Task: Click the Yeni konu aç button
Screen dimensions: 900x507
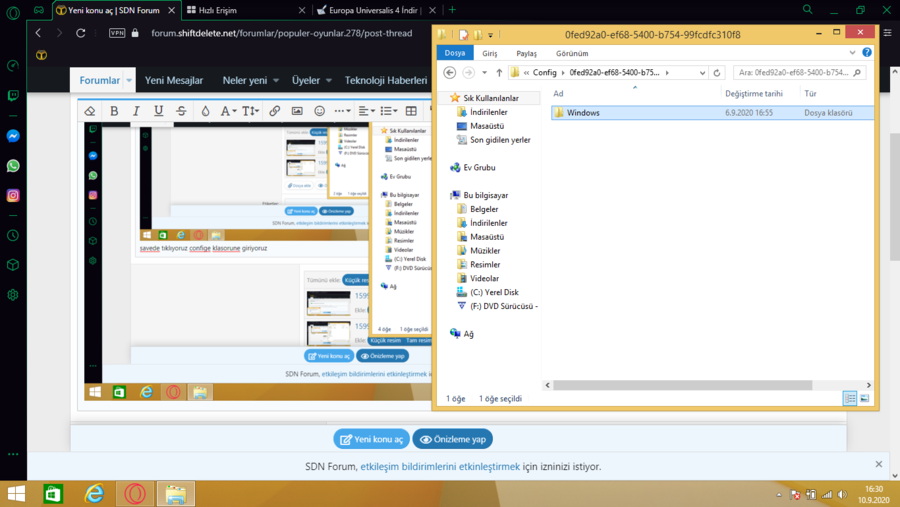Action: (372, 439)
